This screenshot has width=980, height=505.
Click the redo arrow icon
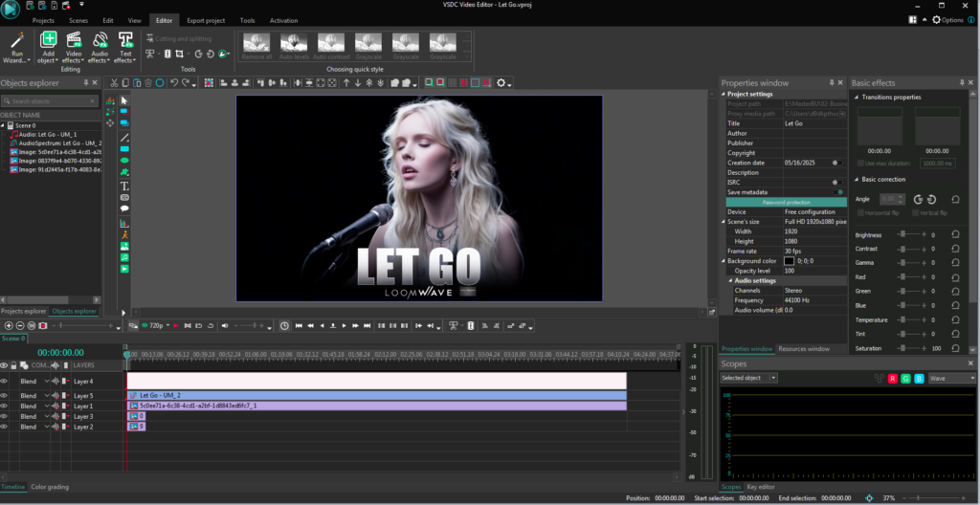coord(186,82)
